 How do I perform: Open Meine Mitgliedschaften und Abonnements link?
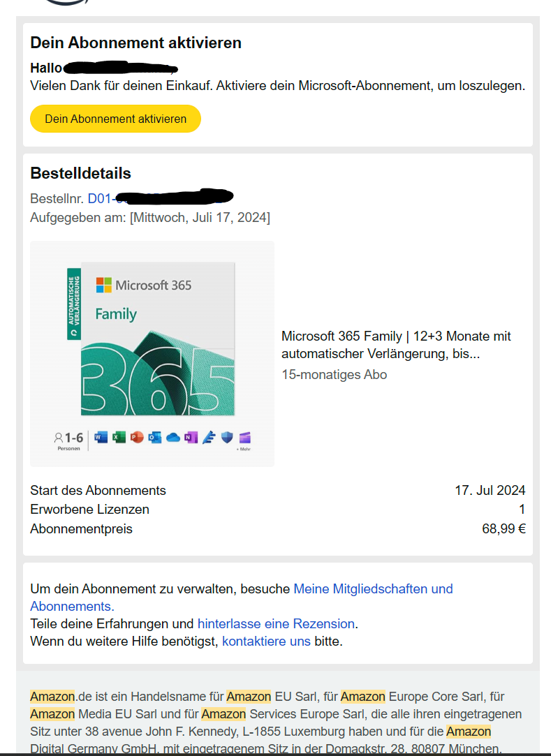241,598
